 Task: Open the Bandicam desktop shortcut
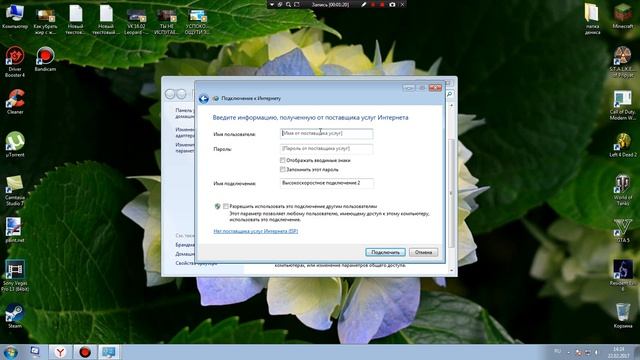point(45,60)
